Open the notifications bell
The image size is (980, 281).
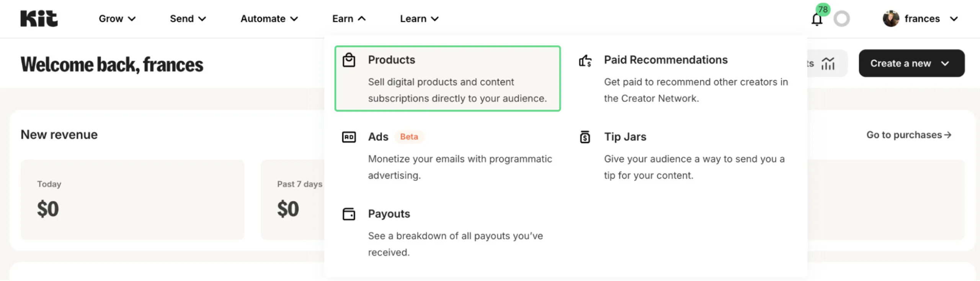click(817, 19)
